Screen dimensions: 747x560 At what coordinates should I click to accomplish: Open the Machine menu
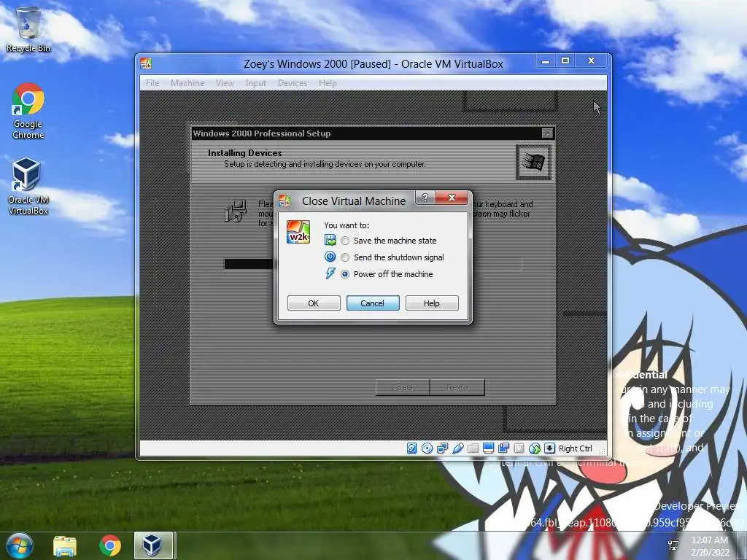click(x=187, y=83)
